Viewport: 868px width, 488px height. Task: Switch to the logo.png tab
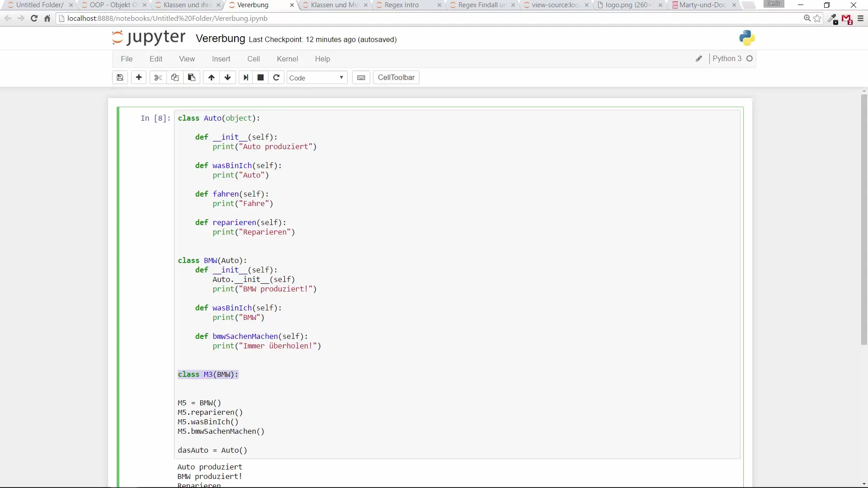pyautogui.click(x=628, y=5)
